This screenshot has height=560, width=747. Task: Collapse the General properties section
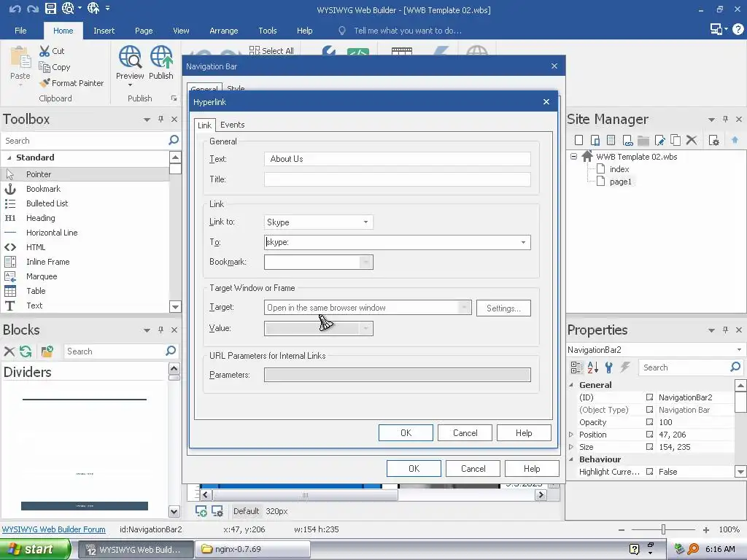pyautogui.click(x=571, y=385)
